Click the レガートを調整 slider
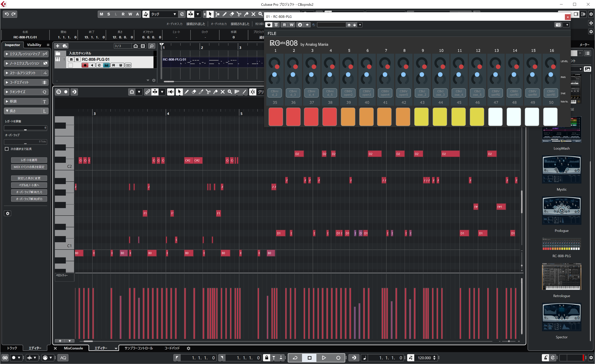Image resolution: width=595 pixels, height=364 pixels. pyautogui.click(x=25, y=128)
